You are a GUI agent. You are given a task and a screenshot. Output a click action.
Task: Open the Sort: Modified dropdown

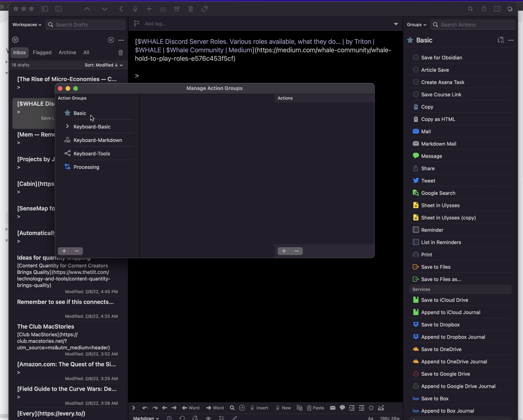click(x=104, y=65)
